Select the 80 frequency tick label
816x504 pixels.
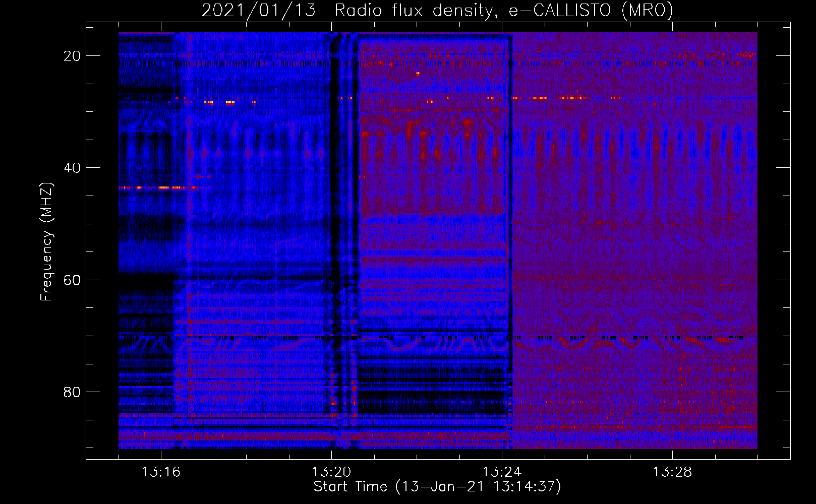click(x=72, y=392)
